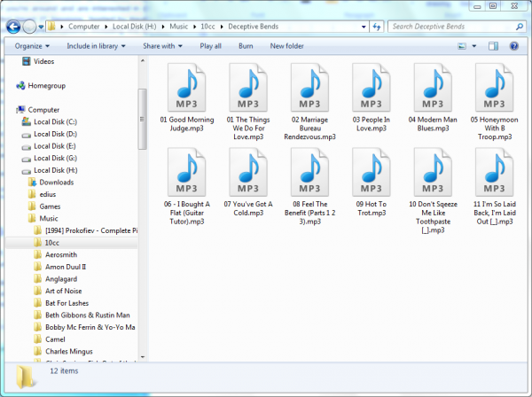The image size is (532, 397).
Task: Expand the breadcrumb arrow after Music
Action: pos(194,27)
